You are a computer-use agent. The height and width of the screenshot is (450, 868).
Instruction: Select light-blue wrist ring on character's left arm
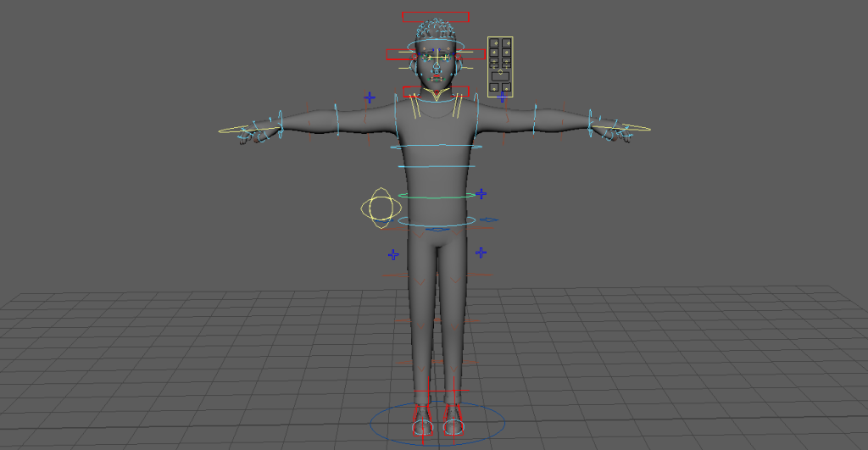coord(591,123)
